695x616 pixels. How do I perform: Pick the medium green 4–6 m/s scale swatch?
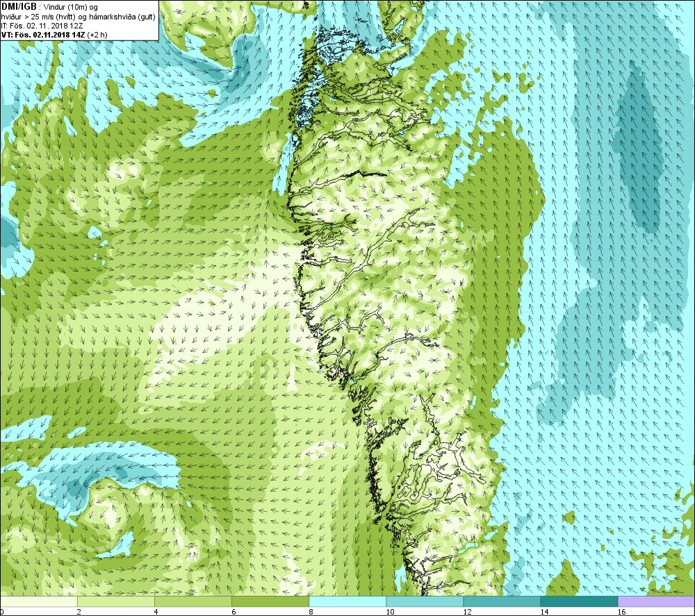pyautogui.click(x=193, y=601)
